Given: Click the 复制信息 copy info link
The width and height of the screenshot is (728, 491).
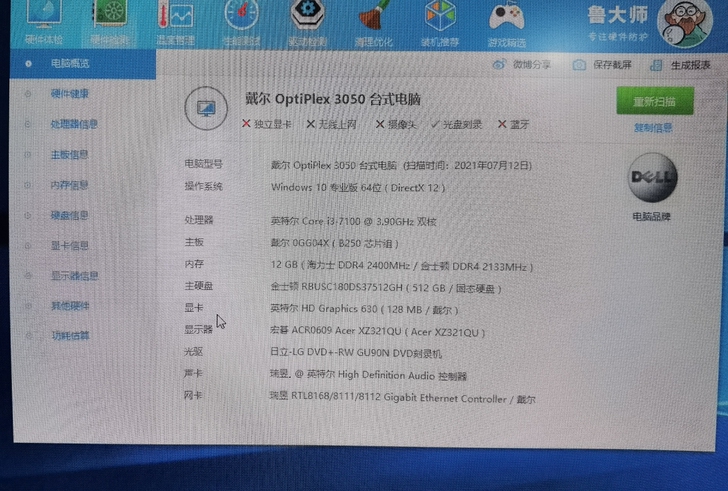Looking at the screenshot, I should [653, 128].
